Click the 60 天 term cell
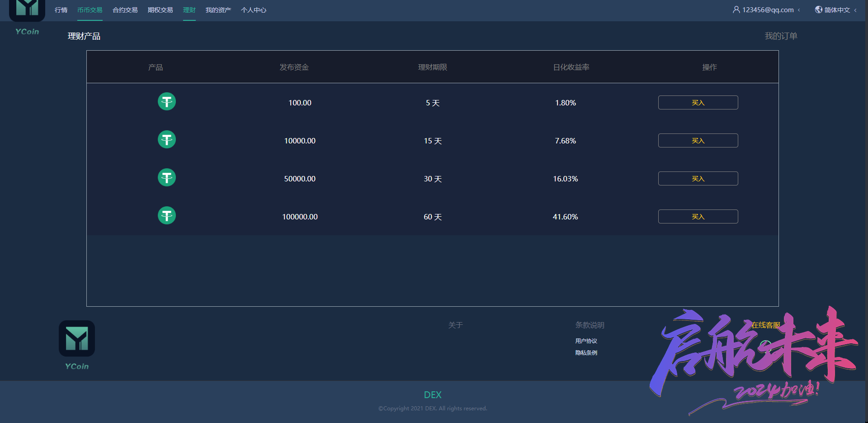The width and height of the screenshot is (868, 423). coord(433,217)
